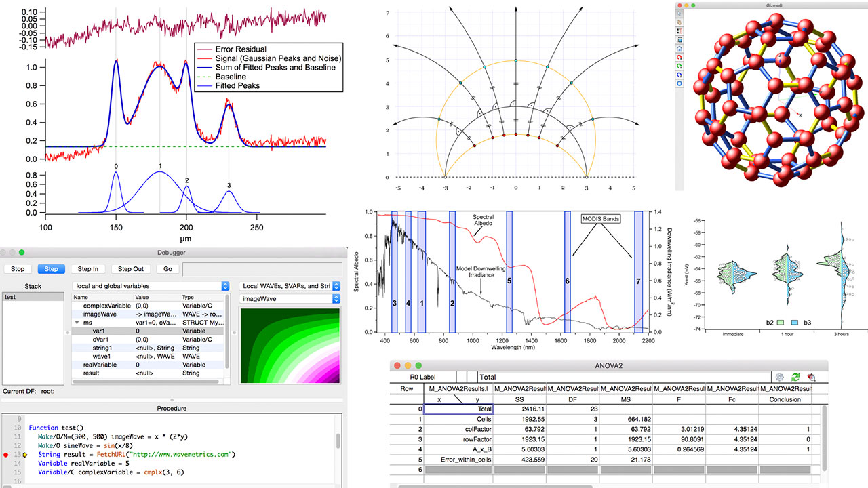Click the red rotate icon in Gizmo0
Viewport: 868px width, 488px height.
(x=679, y=58)
